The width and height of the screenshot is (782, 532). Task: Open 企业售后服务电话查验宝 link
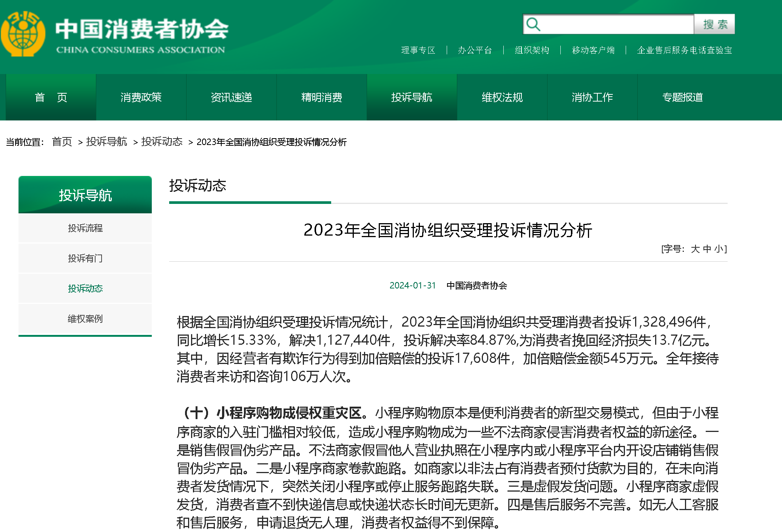(x=684, y=50)
